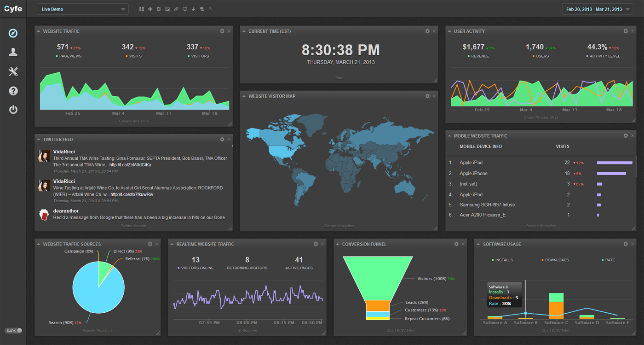Image resolution: width=644 pixels, height=345 pixels.
Task: Collapse the Twitter Feed widget triangle
Action: [x=39, y=139]
